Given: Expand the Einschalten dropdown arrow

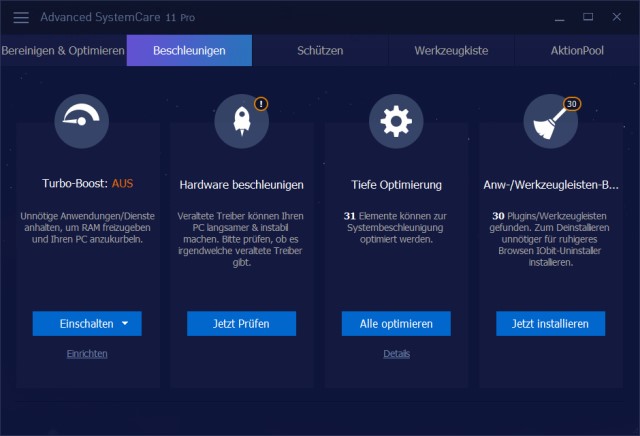Looking at the screenshot, I should [125, 323].
